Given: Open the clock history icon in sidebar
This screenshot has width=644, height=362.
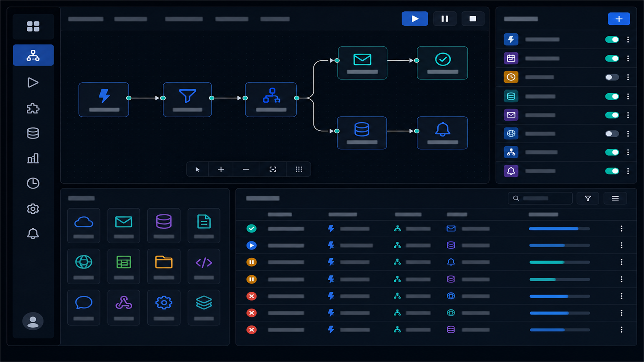Looking at the screenshot, I should pyautogui.click(x=33, y=184).
